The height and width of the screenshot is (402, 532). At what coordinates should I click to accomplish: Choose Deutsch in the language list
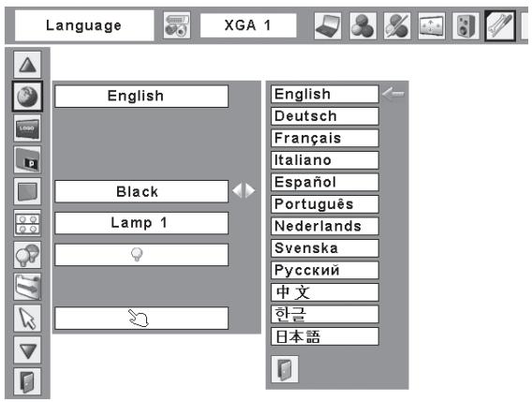coord(325,116)
